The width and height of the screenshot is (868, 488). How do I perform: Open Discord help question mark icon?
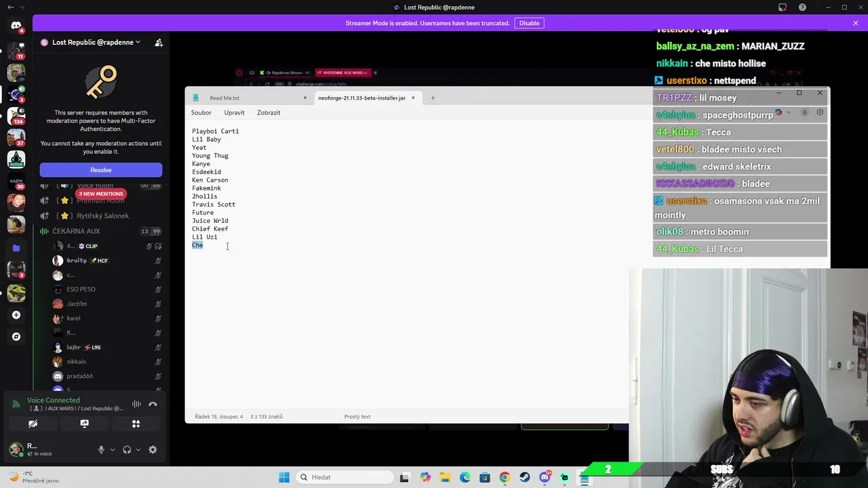802,7
